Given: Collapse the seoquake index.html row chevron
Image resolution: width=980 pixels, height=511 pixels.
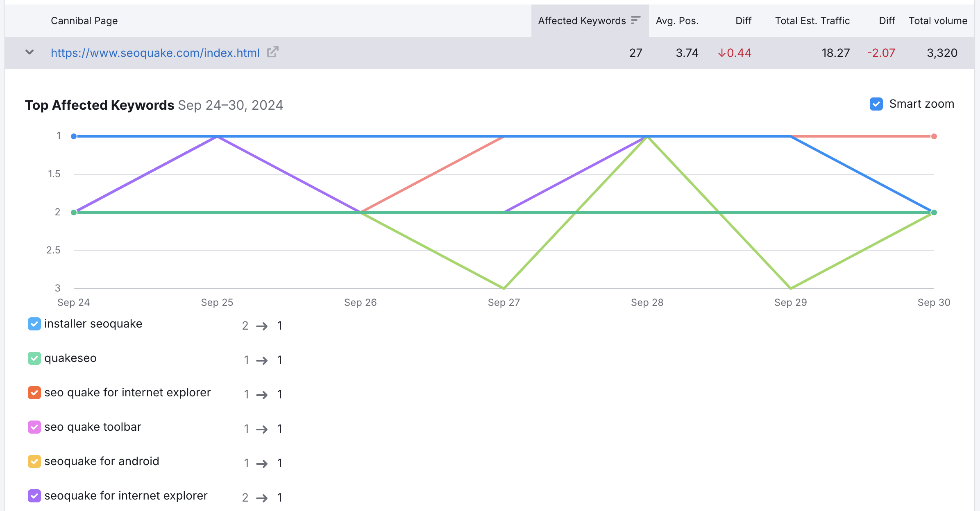Looking at the screenshot, I should click(29, 52).
